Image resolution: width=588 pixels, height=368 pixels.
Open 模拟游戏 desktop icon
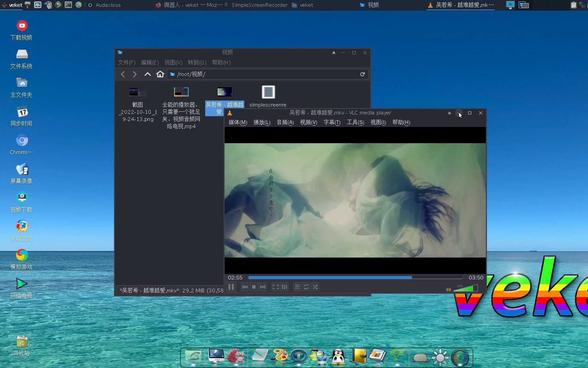[21, 260]
